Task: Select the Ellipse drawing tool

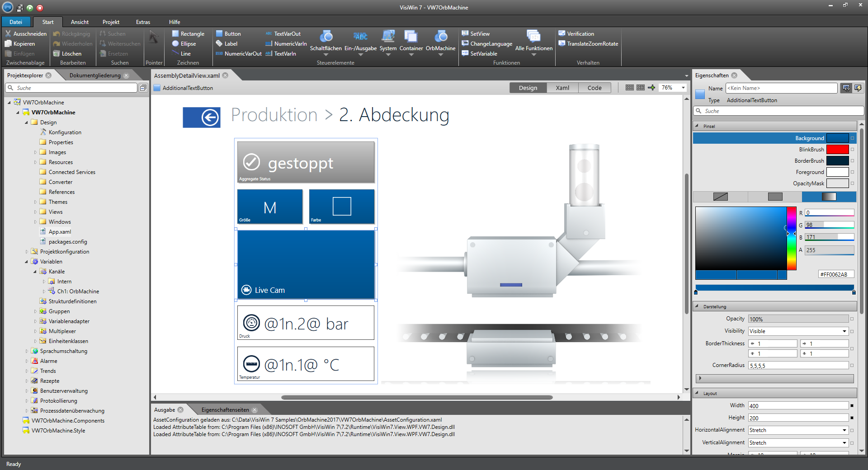Action: click(x=185, y=43)
